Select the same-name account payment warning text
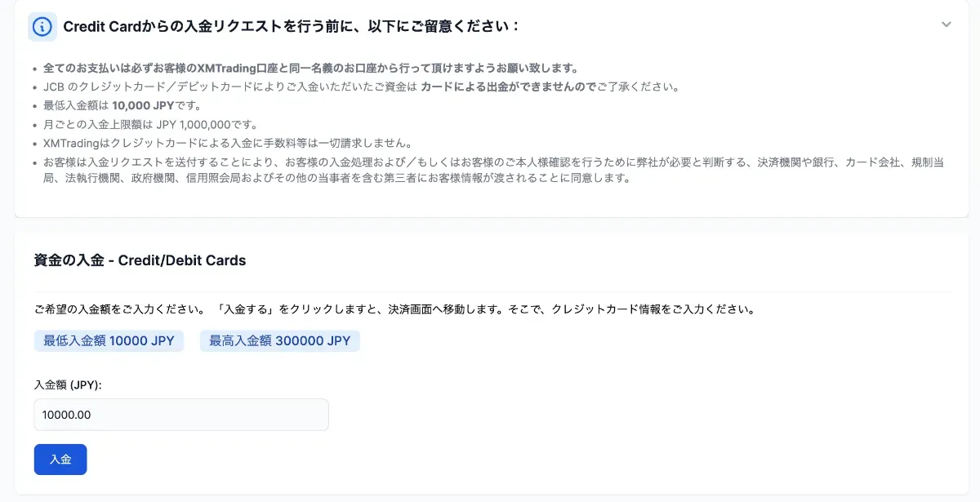980x502 pixels. pyautogui.click(x=310, y=67)
